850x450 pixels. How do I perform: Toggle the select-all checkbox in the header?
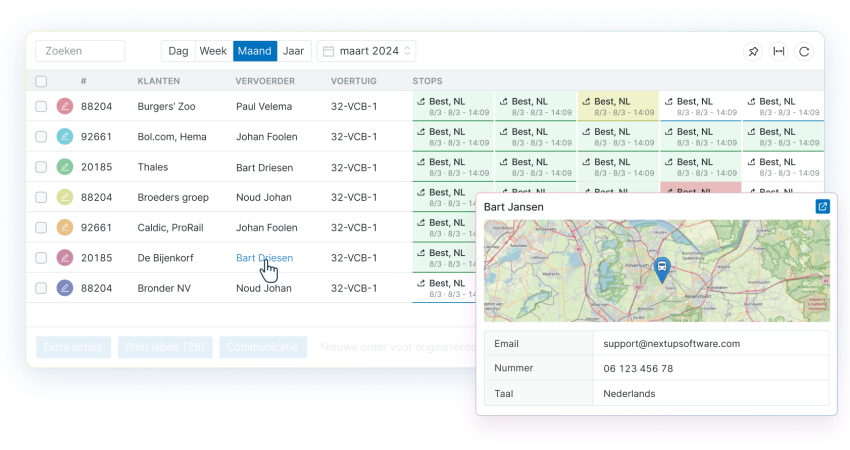point(41,81)
